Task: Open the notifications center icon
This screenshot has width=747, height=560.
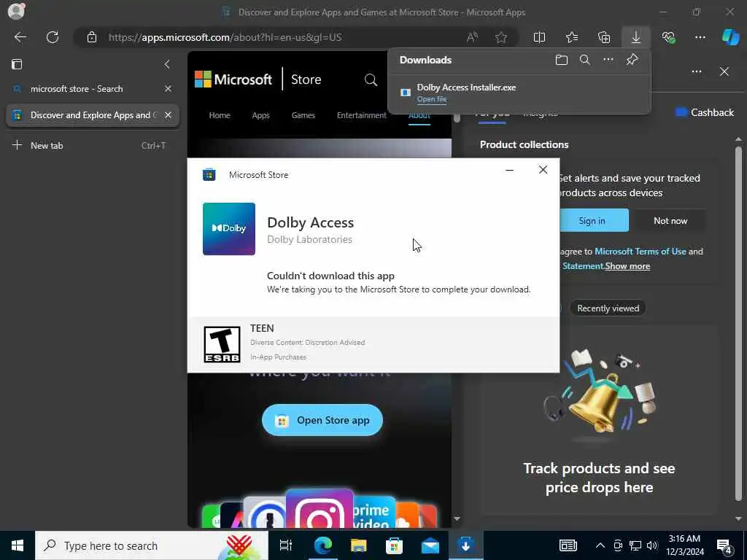Action: (724, 545)
